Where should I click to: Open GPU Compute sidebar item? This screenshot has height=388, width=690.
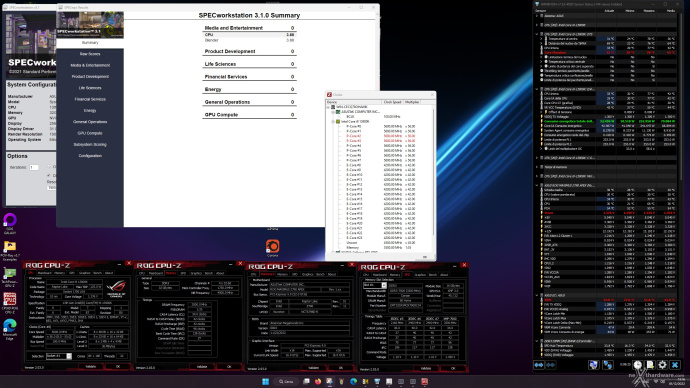click(x=90, y=133)
